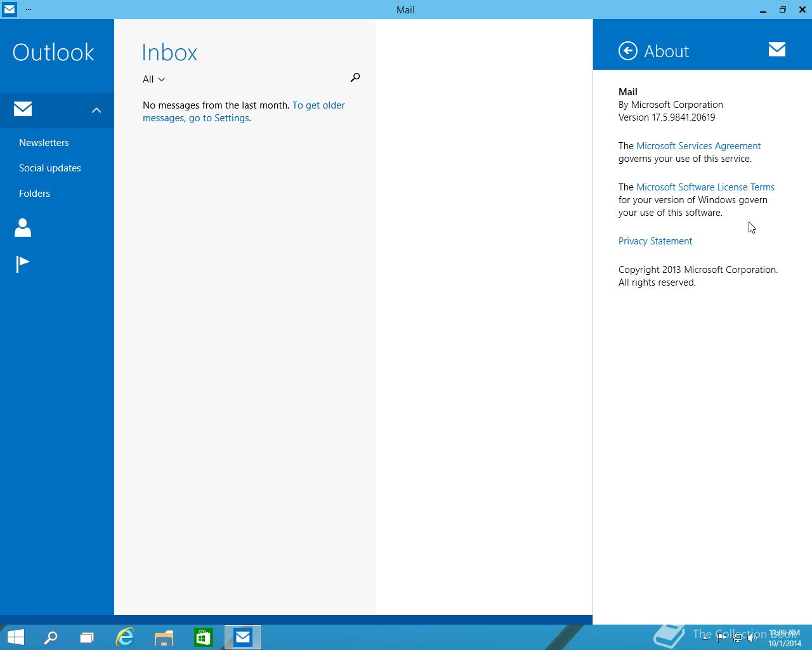The height and width of the screenshot is (650, 812).
Task: Collapse the Outlook folder list chevron
Action: pos(96,110)
